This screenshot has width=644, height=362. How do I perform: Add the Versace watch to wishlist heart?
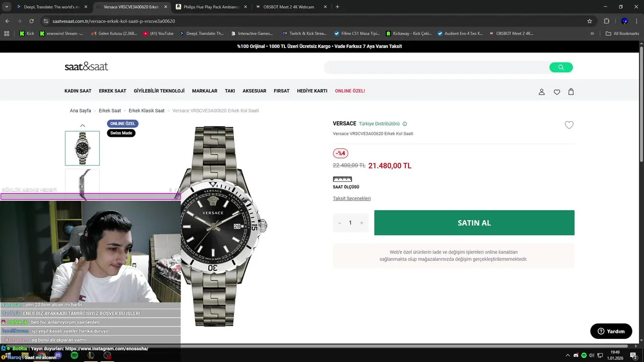[x=569, y=125]
